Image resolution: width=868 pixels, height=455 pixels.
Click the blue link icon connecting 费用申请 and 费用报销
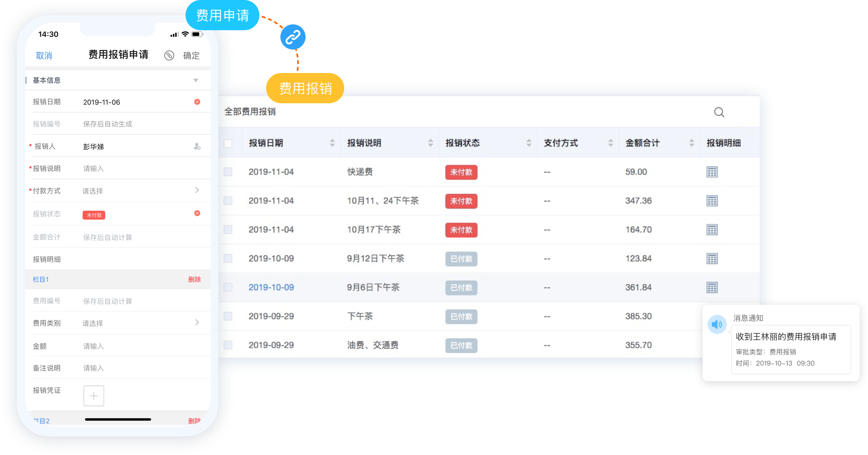pos(292,37)
